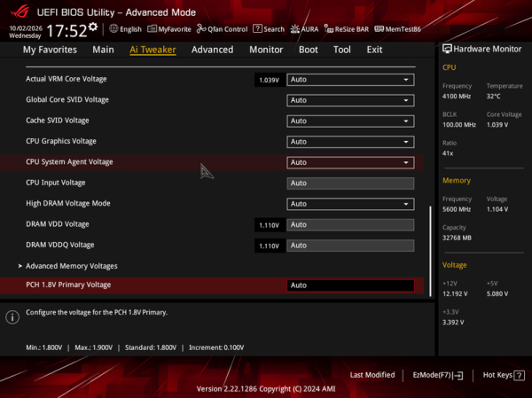
Task: Open CPU Graphics Voltage dropdown
Action: point(350,142)
